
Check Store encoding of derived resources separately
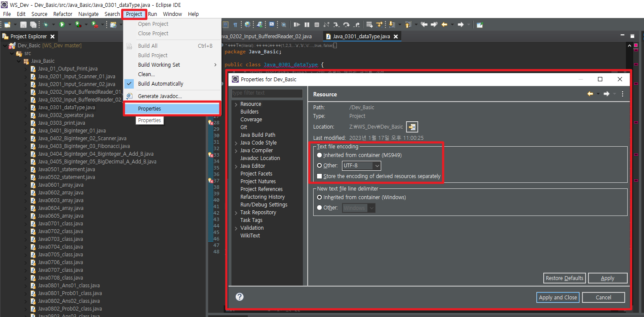320,176
